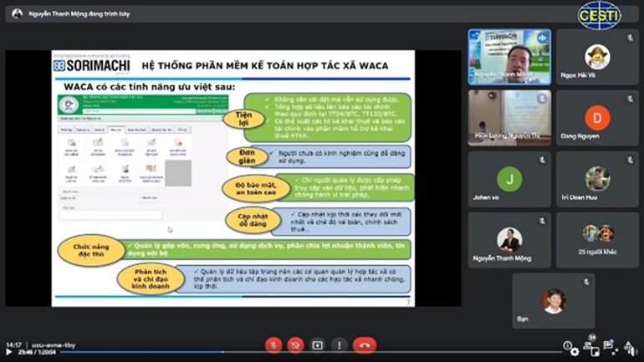Open the activities shapes icon
Image resolution: width=644 pixels, height=362 pixels.
(x=628, y=346)
